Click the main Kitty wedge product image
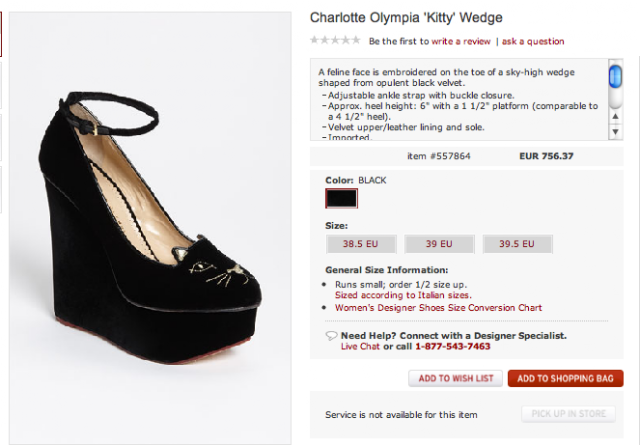Image resolution: width=640 pixels, height=446 pixels. [150, 228]
